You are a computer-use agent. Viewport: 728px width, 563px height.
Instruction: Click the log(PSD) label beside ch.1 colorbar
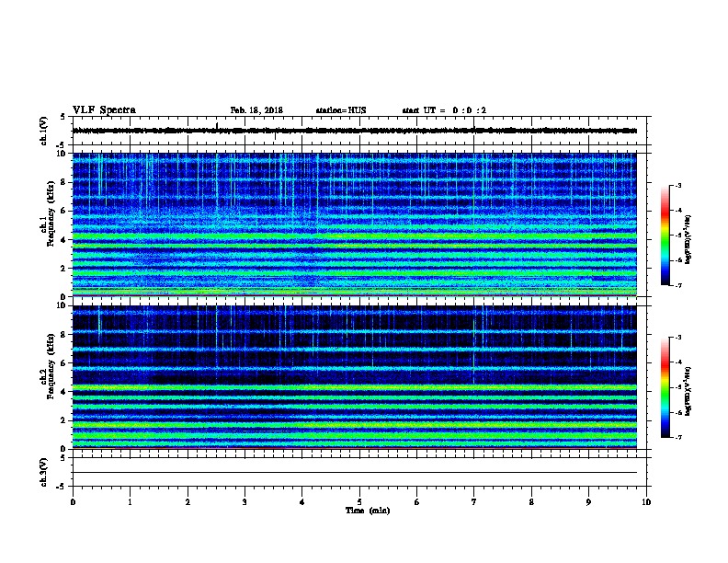click(688, 240)
